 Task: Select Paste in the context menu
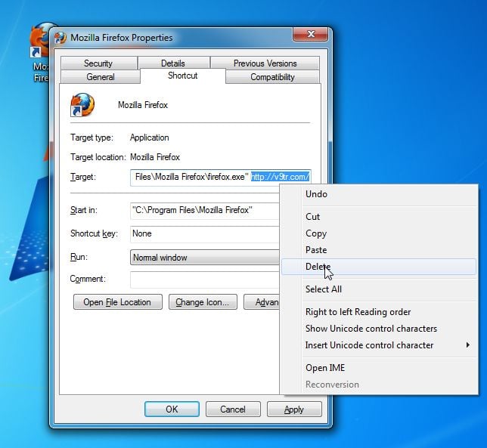tap(379, 250)
